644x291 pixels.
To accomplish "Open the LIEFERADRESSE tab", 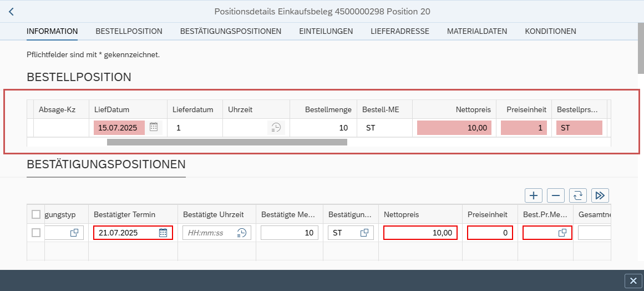I will (x=400, y=31).
